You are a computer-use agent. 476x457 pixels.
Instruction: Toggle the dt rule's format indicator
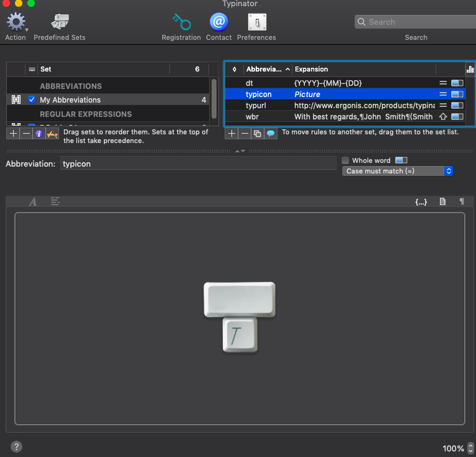click(457, 83)
